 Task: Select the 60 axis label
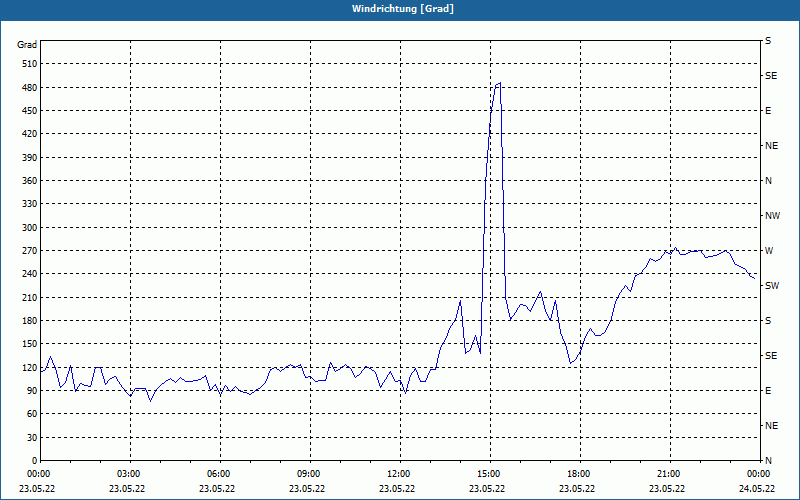click(32, 414)
